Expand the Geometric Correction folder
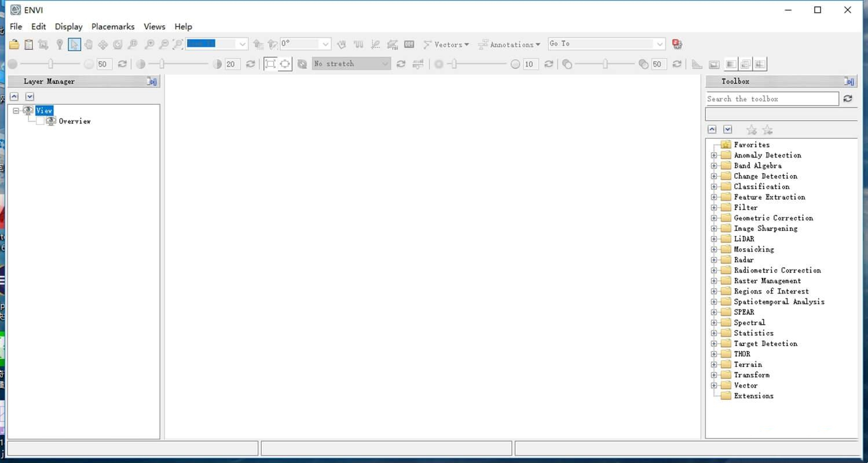The height and width of the screenshot is (463, 868). (714, 218)
